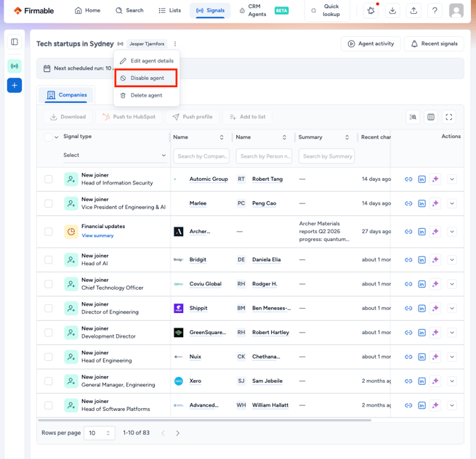The image size is (476, 459).
Task: Check the GreenSquare row checkbox
Action: 49,333
